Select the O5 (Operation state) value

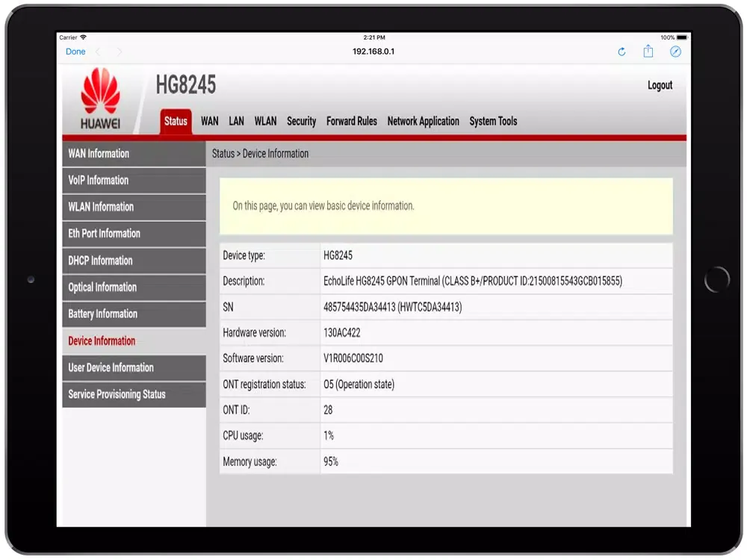point(359,385)
